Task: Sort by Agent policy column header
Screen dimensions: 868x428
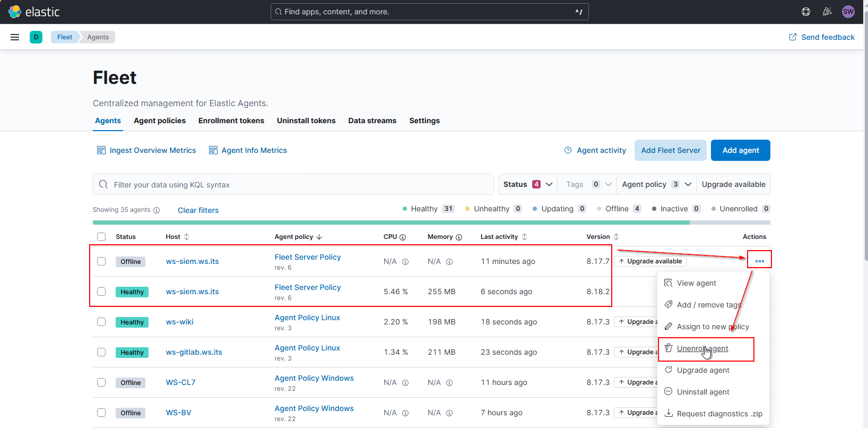Action: click(298, 237)
